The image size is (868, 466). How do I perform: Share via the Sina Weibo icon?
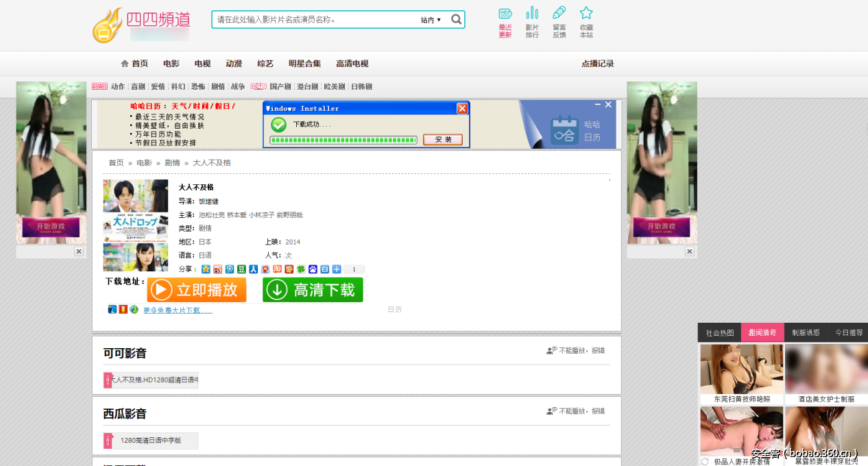coord(217,269)
